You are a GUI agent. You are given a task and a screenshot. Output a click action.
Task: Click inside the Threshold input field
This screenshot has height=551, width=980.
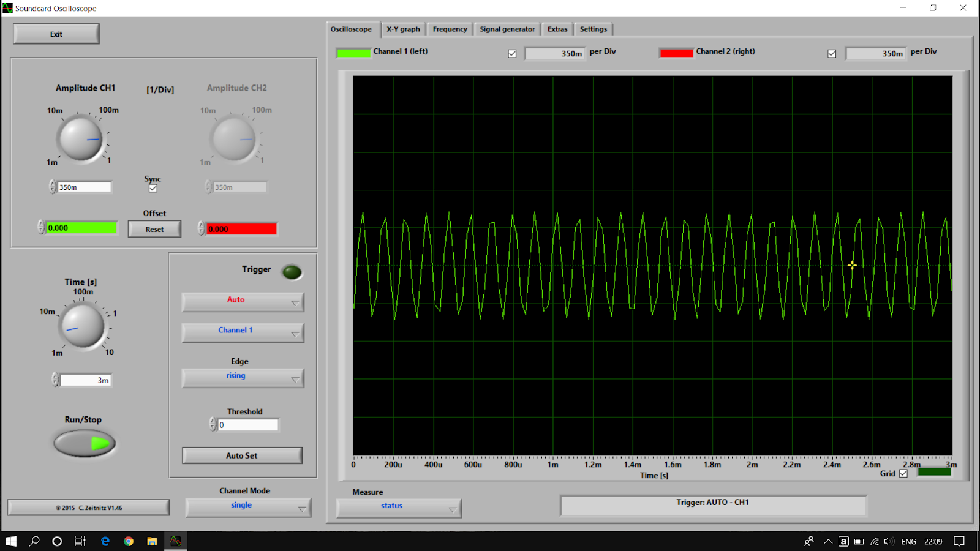pyautogui.click(x=247, y=424)
